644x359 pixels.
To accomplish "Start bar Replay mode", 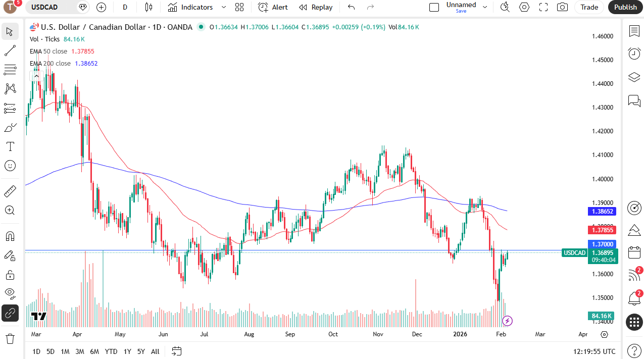I will (316, 7).
